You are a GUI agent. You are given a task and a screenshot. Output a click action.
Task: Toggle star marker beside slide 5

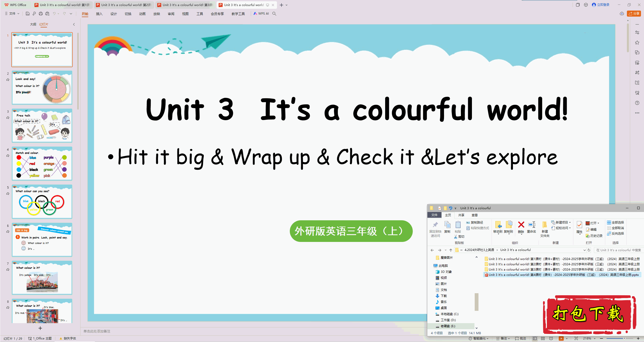coord(8,194)
